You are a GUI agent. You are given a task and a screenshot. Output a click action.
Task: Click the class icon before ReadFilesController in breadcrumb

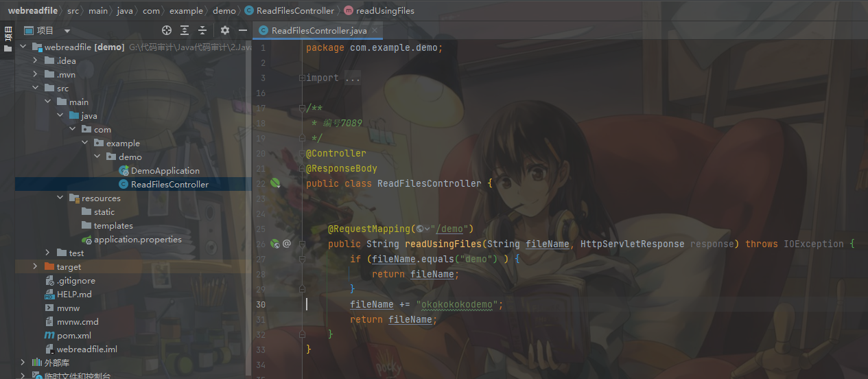[x=249, y=10]
